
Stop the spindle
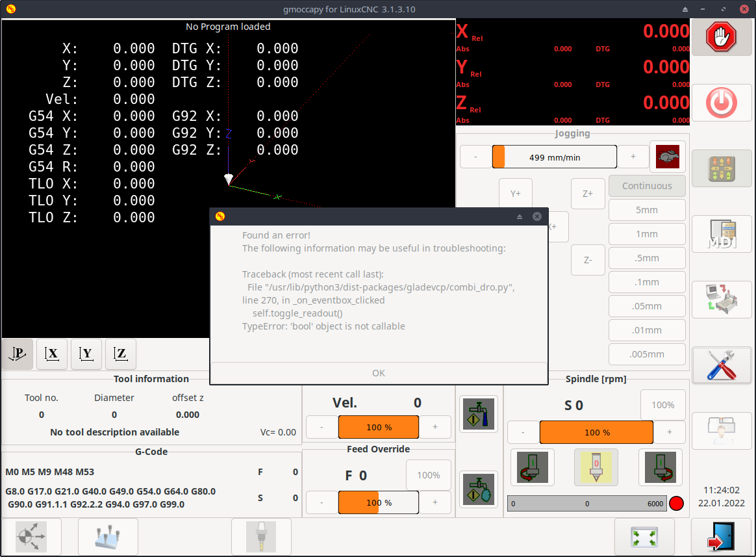click(596, 467)
